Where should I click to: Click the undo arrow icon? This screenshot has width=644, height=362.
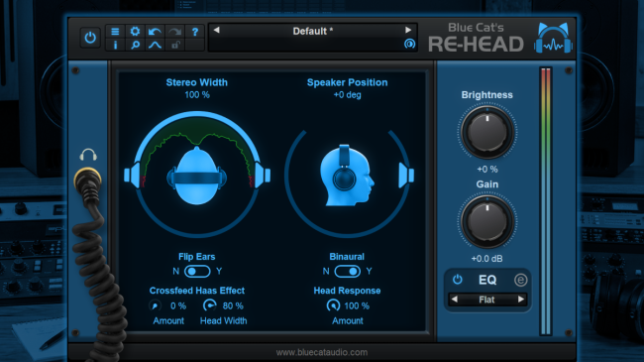pos(155,32)
